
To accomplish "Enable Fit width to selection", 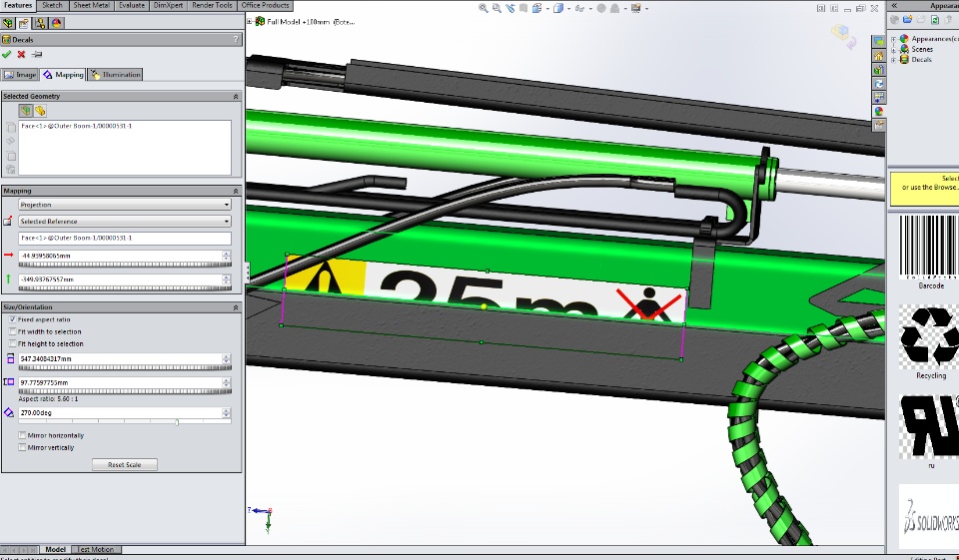I will click(12, 332).
